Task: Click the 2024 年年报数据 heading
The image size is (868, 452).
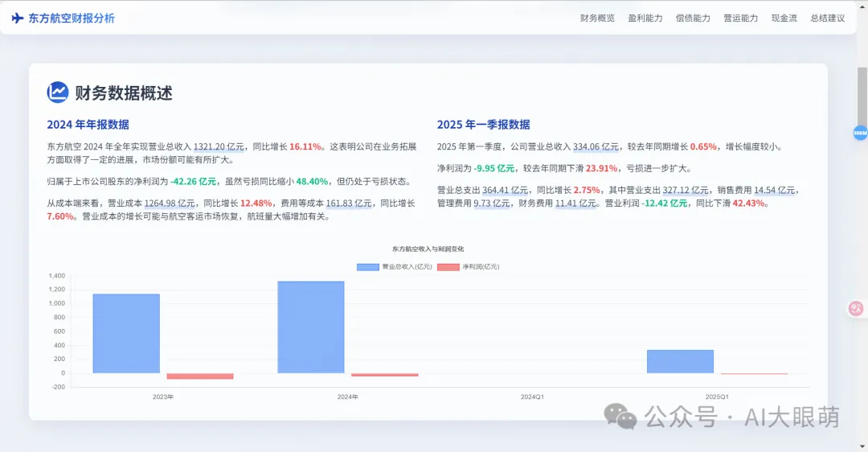Action: pos(88,125)
